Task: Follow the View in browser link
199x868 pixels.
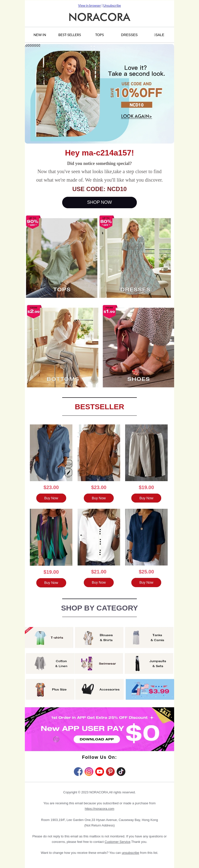Action: (90, 5)
